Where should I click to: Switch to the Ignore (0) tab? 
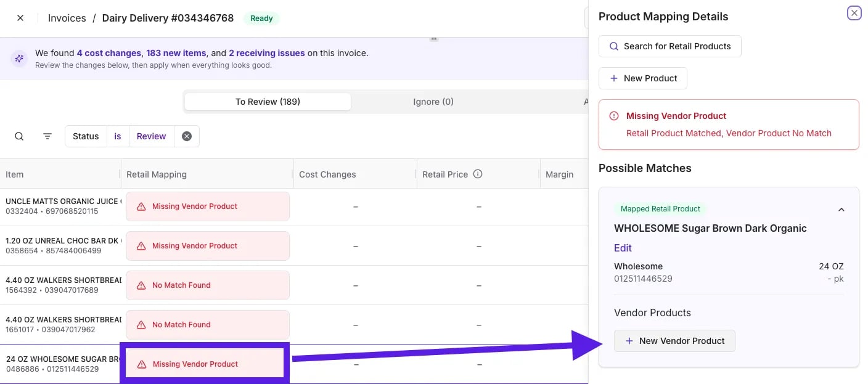(433, 102)
